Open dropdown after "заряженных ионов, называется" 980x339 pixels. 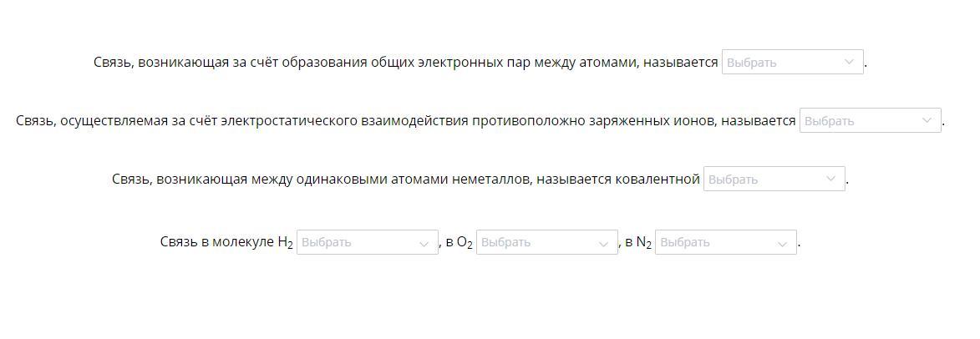click(870, 120)
